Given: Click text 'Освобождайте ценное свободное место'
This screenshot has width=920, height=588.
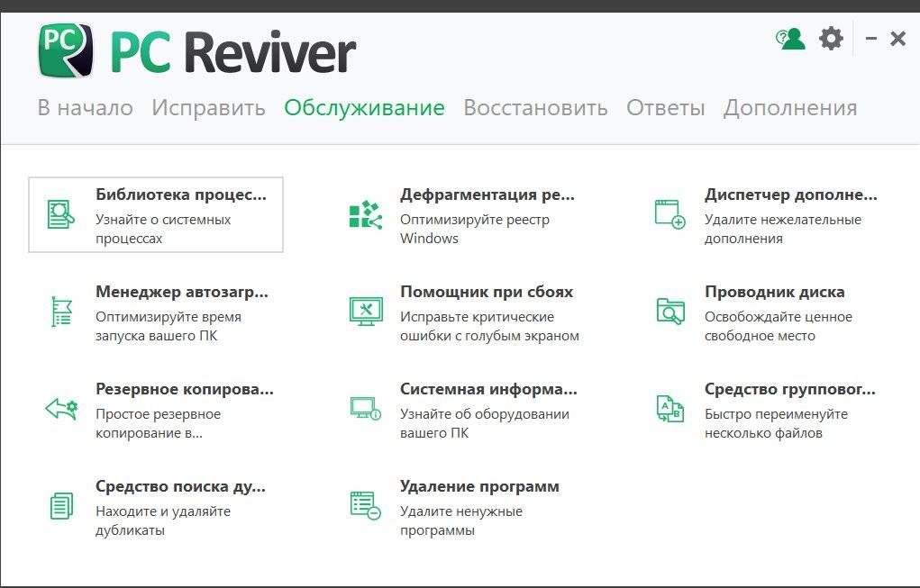Looking at the screenshot, I should point(778,327).
